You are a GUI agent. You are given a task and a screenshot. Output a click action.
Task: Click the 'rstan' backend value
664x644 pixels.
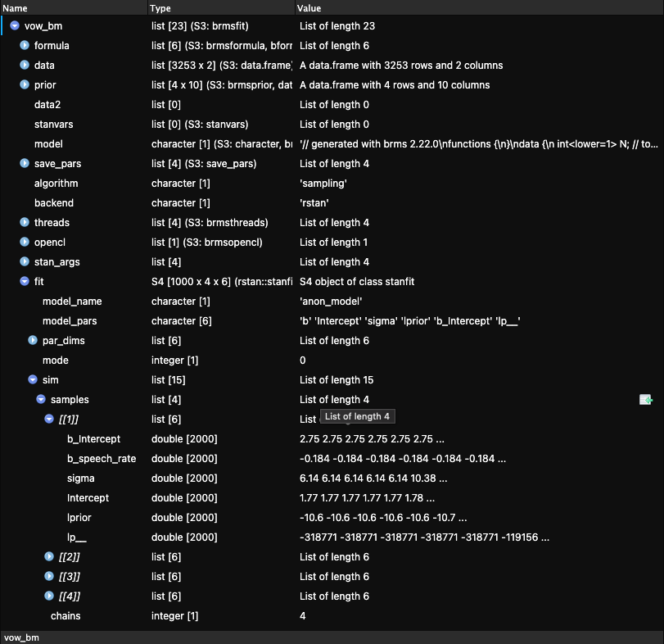click(x=314, y=203)
